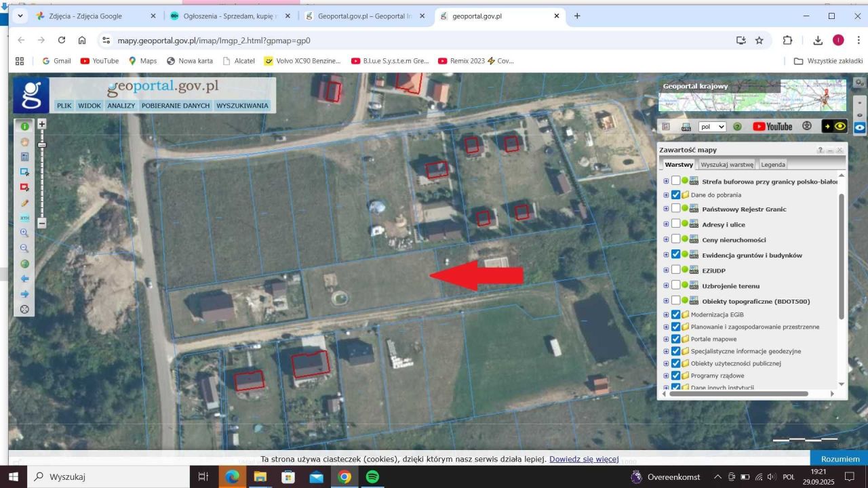Click the Geoportal krajowy overview minimap
Image resolution: width=868 pixels, height=488 pixels.
752,96
